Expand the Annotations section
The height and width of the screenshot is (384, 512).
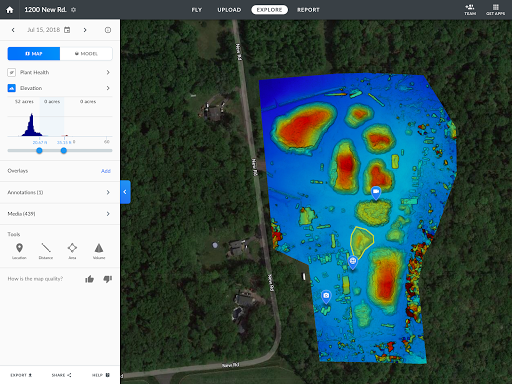click(60, 192)
